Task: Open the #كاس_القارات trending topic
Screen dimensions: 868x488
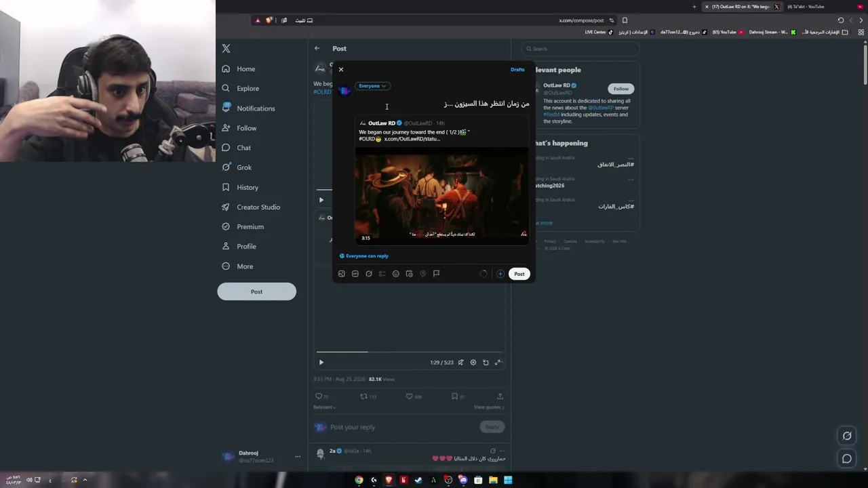Action: coord(616,207)
